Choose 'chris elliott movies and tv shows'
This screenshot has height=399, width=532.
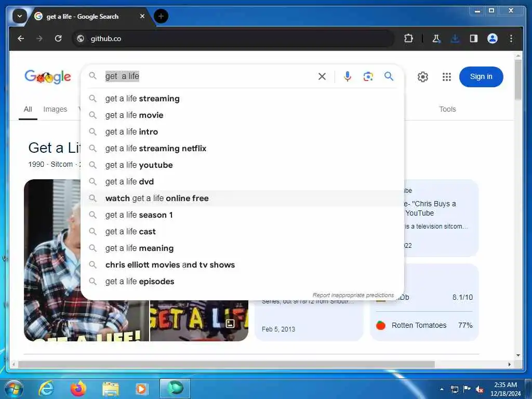pyautogui.click(x=242, y=265)
